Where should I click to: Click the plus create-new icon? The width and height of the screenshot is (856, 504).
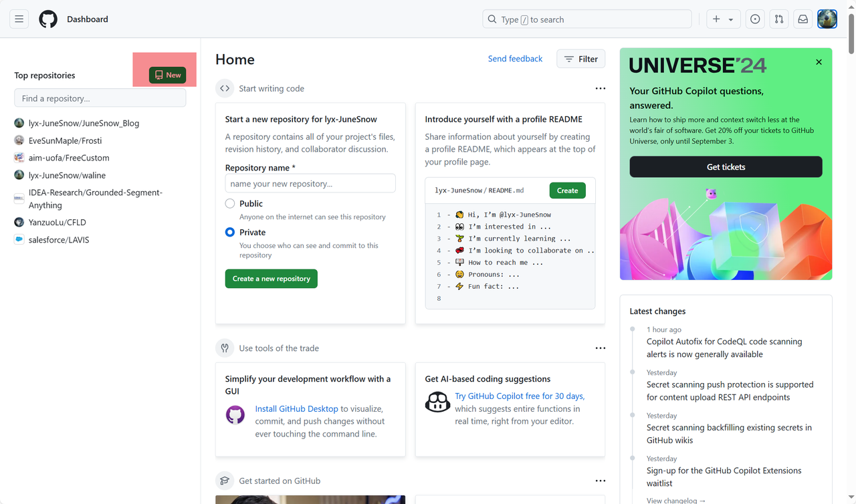pos(716,19)
